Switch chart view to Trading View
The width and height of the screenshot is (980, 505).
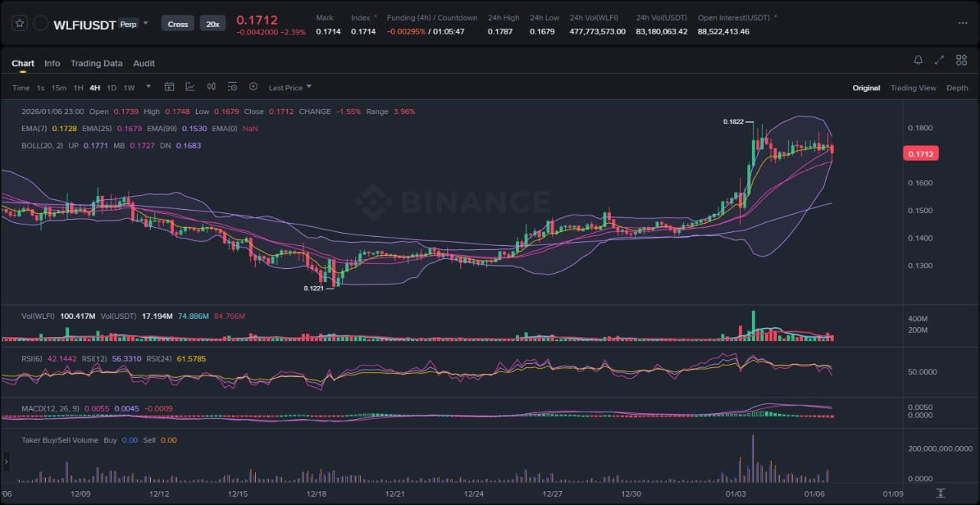pyautogui.click(x=913, y=88)
